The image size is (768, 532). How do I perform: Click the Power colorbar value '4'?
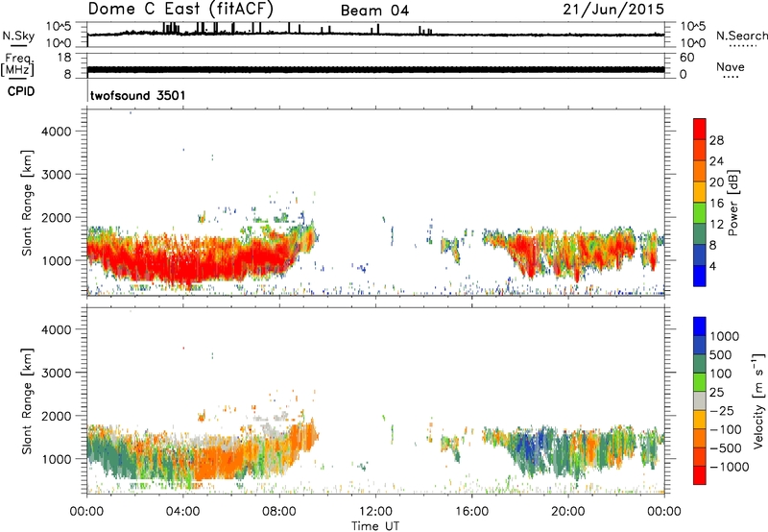tap(712, 266)
